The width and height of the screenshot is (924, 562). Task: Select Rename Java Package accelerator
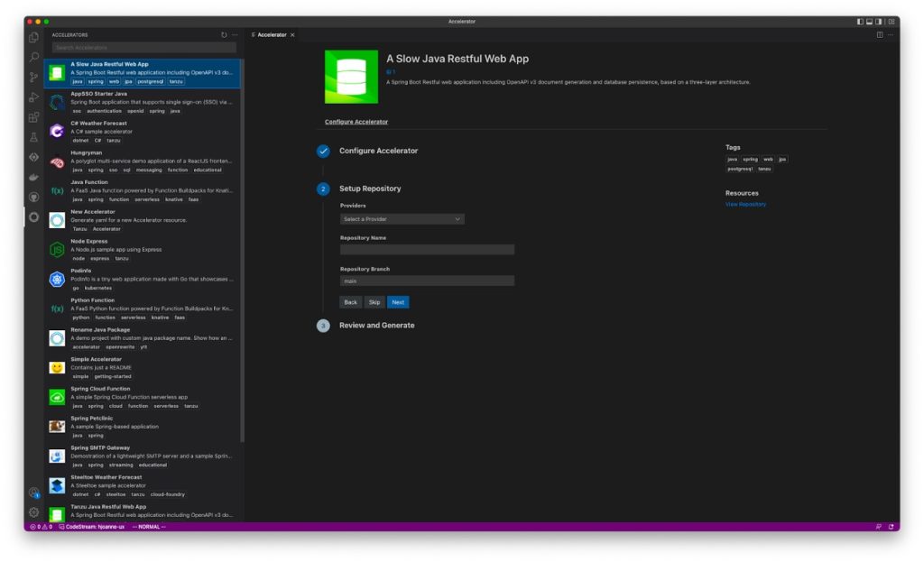143,337
